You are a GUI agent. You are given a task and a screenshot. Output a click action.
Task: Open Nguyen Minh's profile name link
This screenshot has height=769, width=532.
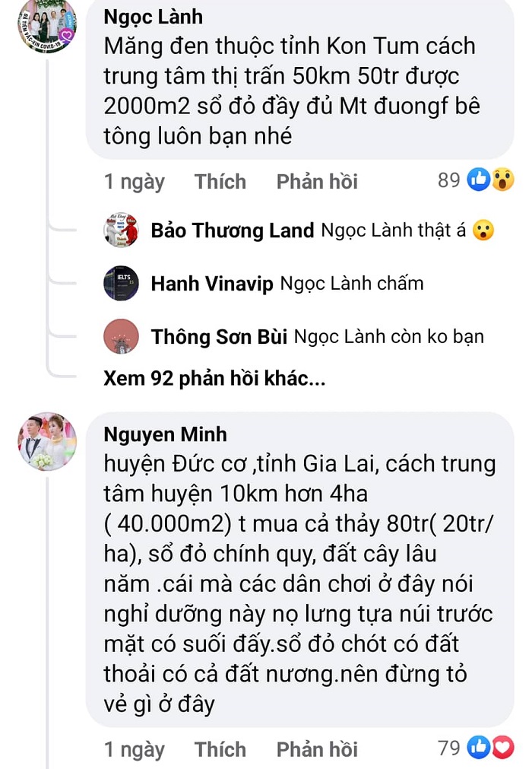pyautogui.click(x=166, y=434)
